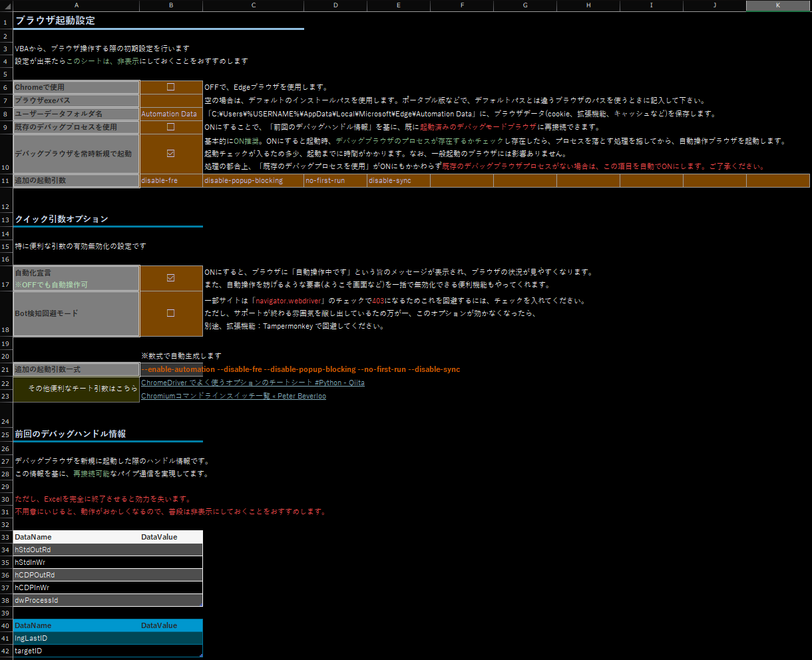Select the highlighted column K header
The height and width of the screenshot is (660, 812).
pyautogui.click(x=778, y=5)
